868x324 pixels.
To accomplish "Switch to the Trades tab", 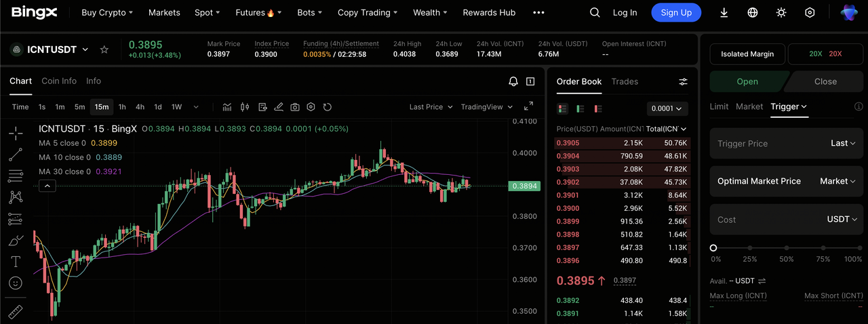I will [x=625, y=81].
